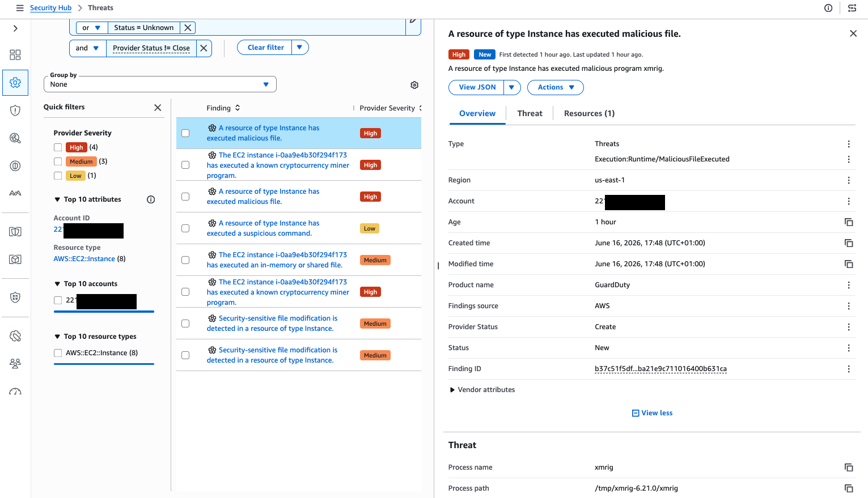Viewport: 868px width, 498px height.
Task: Open the View JSON dropdown arrow
Action: [512, 87]
